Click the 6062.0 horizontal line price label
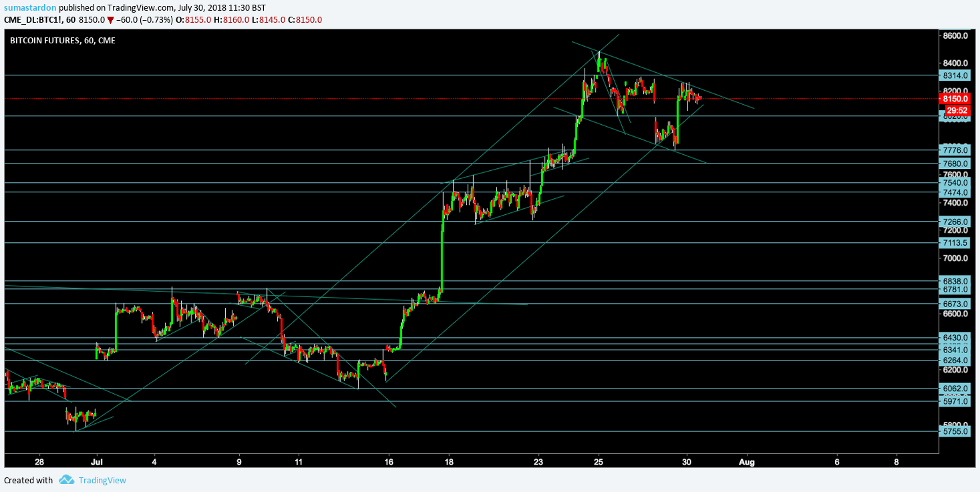Viewport: 980px width, 492px height. [955, 389]
